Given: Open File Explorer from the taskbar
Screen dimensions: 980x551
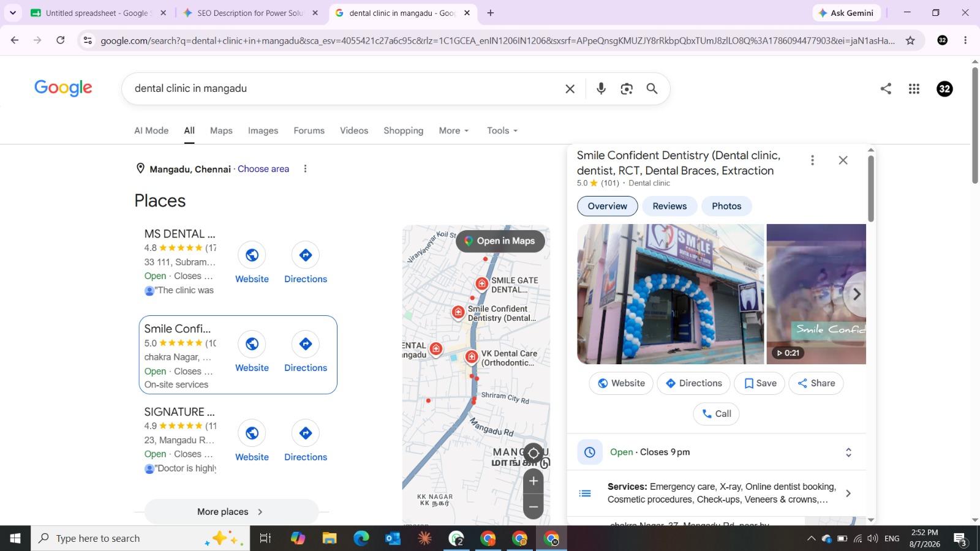Looking at the screenshot, I should click(x=330, y=538).
